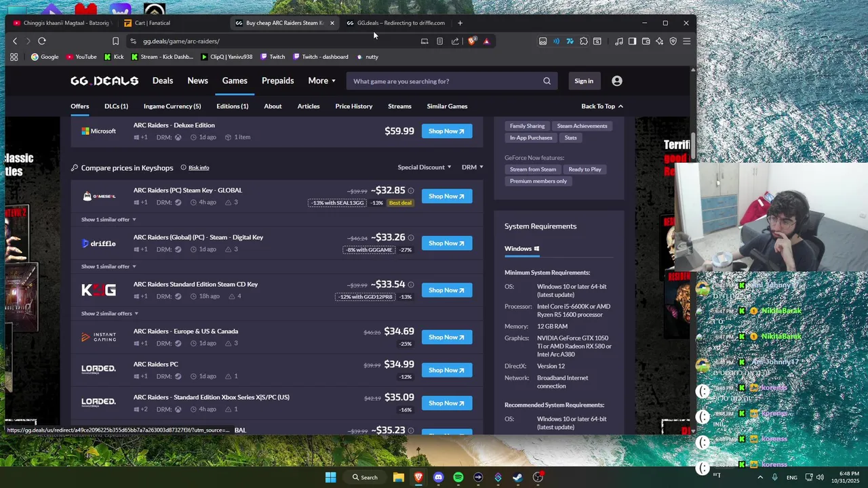Click the info icon next to $32.85 price
The width and height of the screenshot is (868, 488).
[x=410, y=191]
